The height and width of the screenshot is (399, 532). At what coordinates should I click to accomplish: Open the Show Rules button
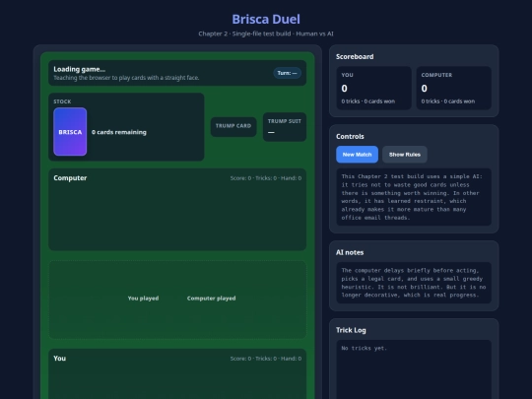click(x=405, y=155)
